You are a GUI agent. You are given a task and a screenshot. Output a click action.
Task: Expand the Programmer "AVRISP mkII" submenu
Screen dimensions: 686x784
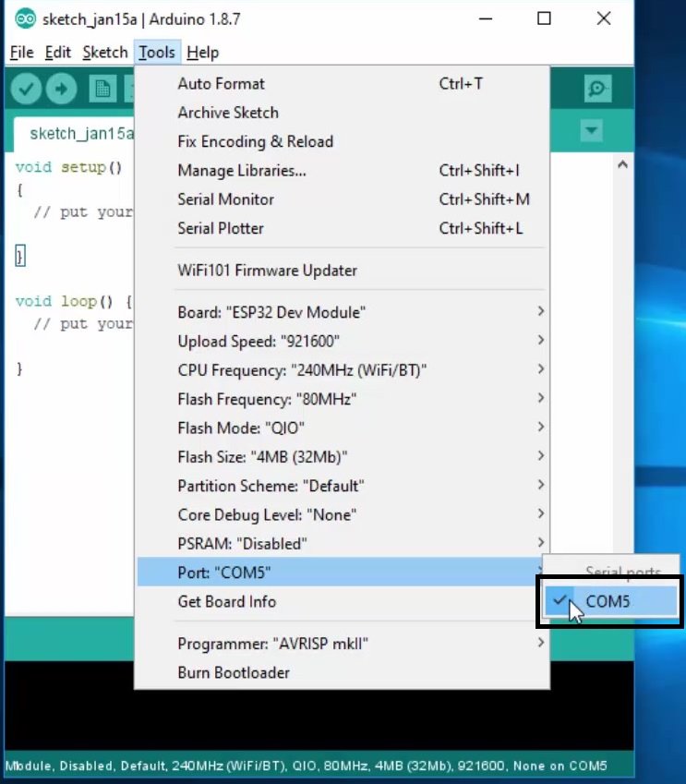pos(343,644)
